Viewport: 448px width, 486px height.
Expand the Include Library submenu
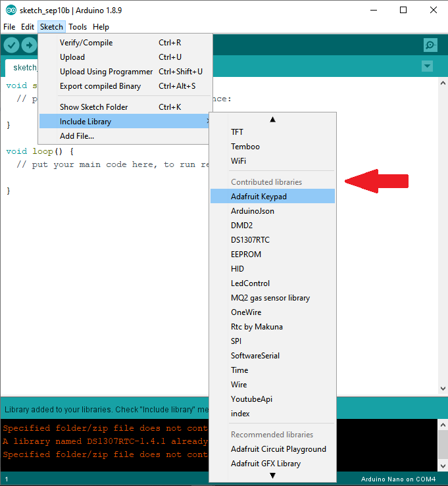[124, 122]
